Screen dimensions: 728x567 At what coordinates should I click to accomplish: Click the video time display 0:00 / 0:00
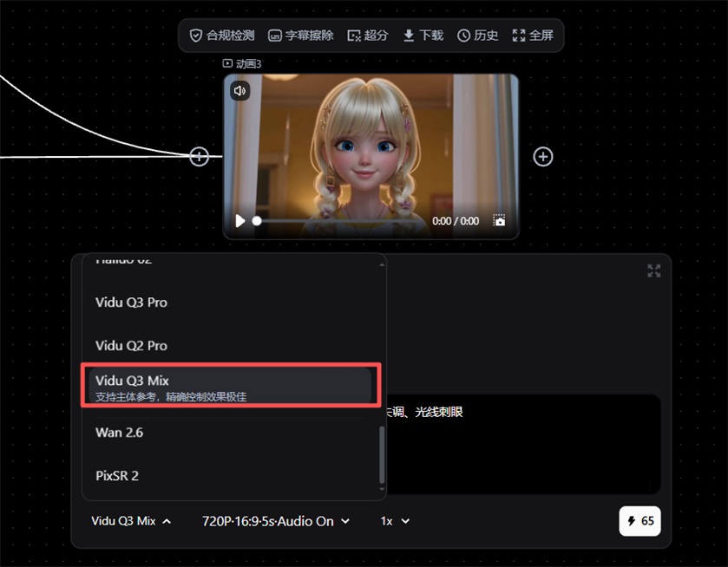click(x=456, y=221)
